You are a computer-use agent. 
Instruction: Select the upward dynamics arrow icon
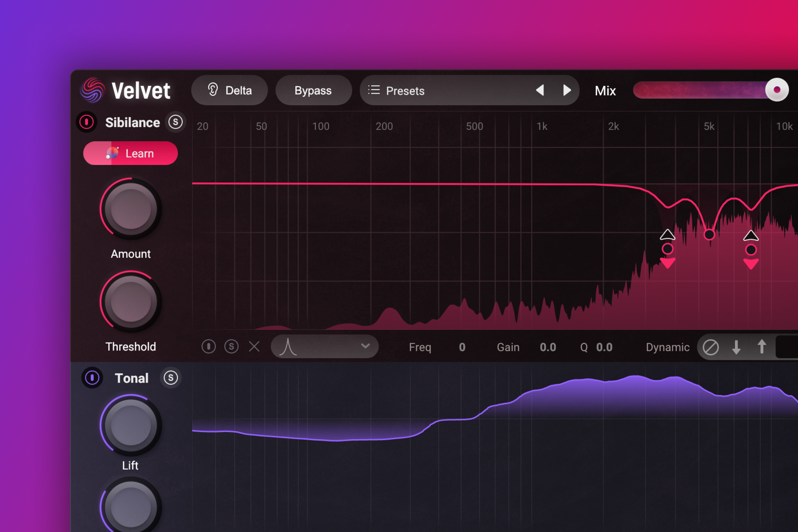pyautogui.click(x=762, y=347)
